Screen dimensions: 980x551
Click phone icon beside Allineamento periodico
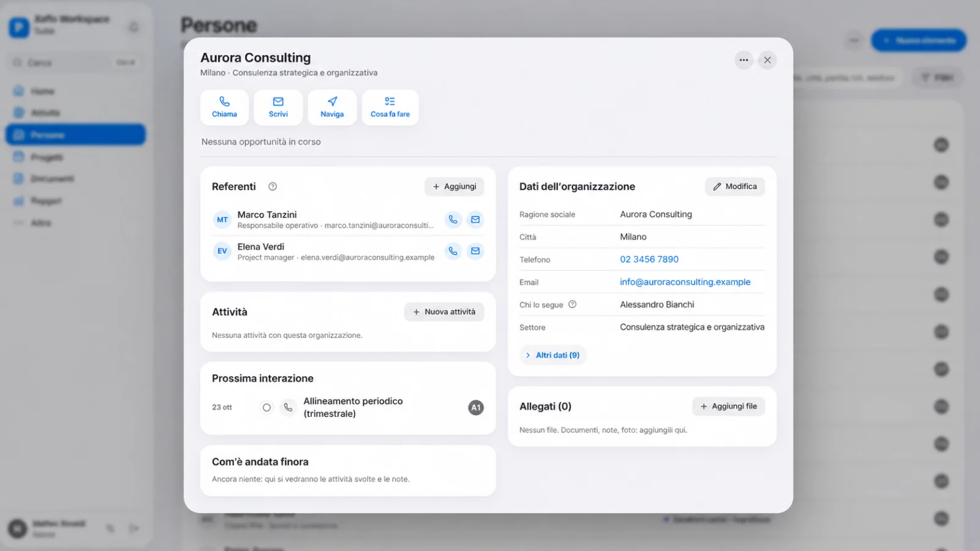click(x=288, y=407)
